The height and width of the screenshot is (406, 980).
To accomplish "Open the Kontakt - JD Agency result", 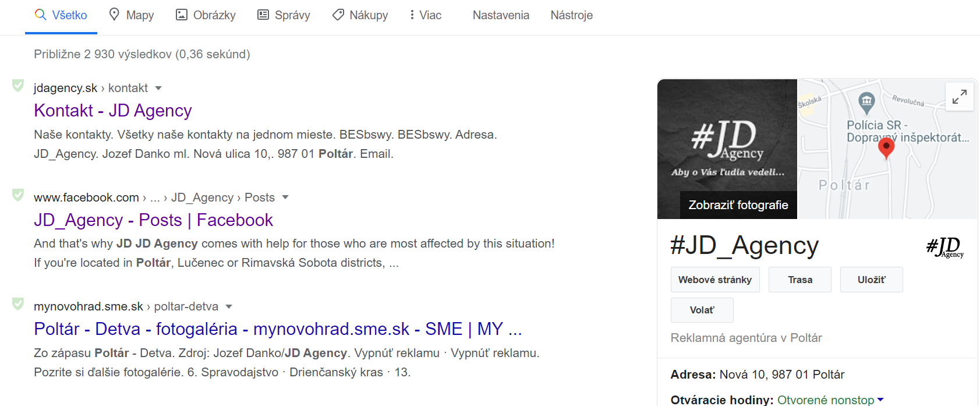I will 113,111.
